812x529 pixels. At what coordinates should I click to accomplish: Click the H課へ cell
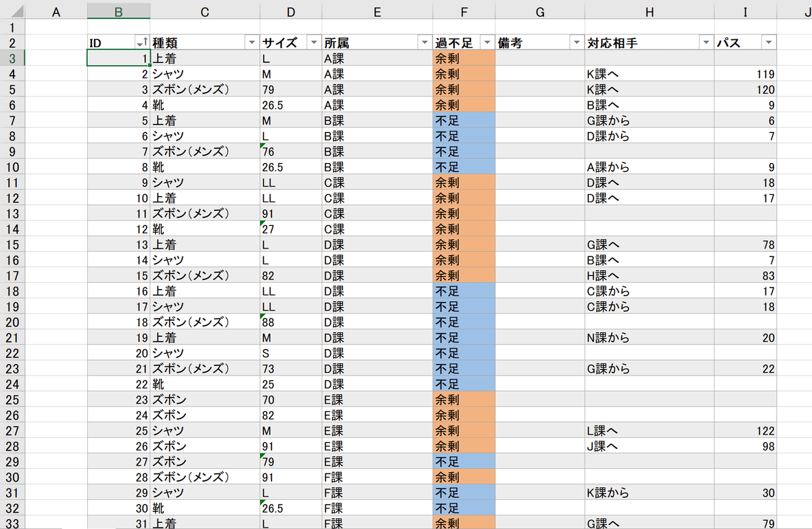click(650, 276)
